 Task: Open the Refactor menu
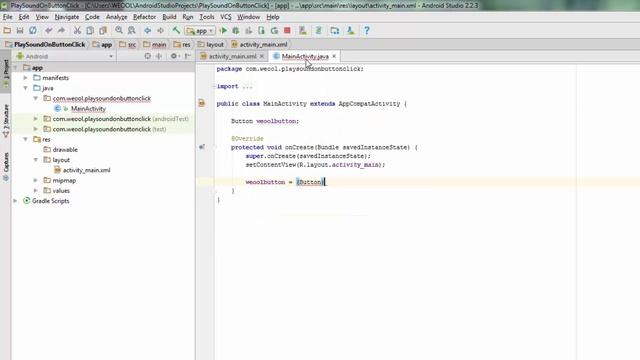coord(144,17)
